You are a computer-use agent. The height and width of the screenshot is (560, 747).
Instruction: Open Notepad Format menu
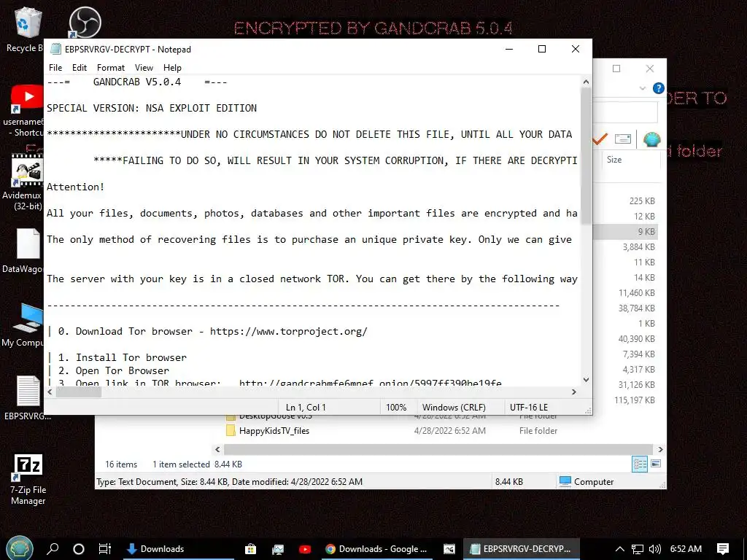[x=111, y=68]
